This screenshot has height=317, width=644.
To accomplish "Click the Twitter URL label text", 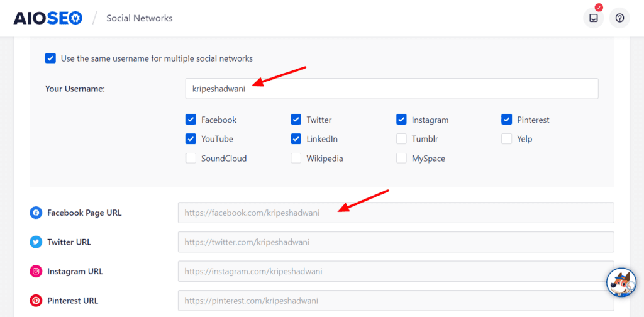I will [x=69, y=242].
